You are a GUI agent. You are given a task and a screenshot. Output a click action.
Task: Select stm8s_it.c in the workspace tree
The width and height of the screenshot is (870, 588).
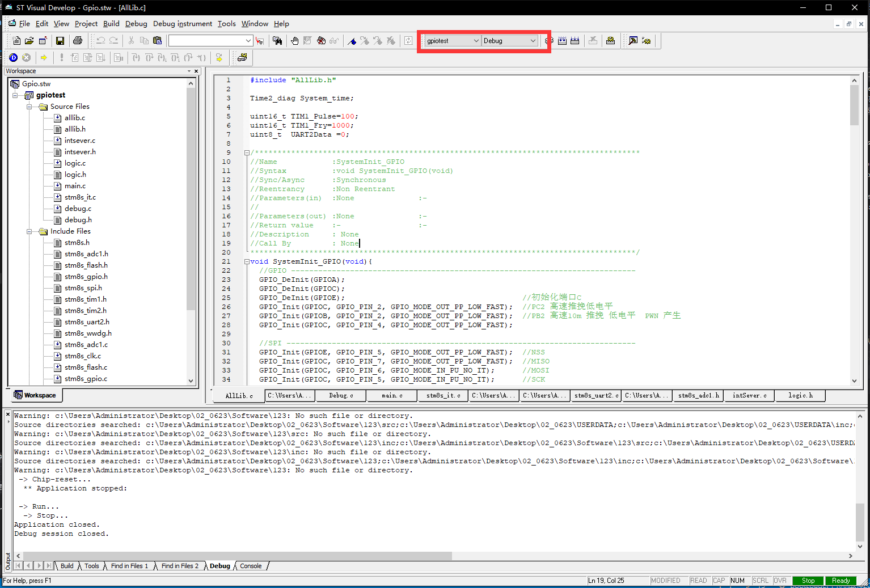(80, 197)
